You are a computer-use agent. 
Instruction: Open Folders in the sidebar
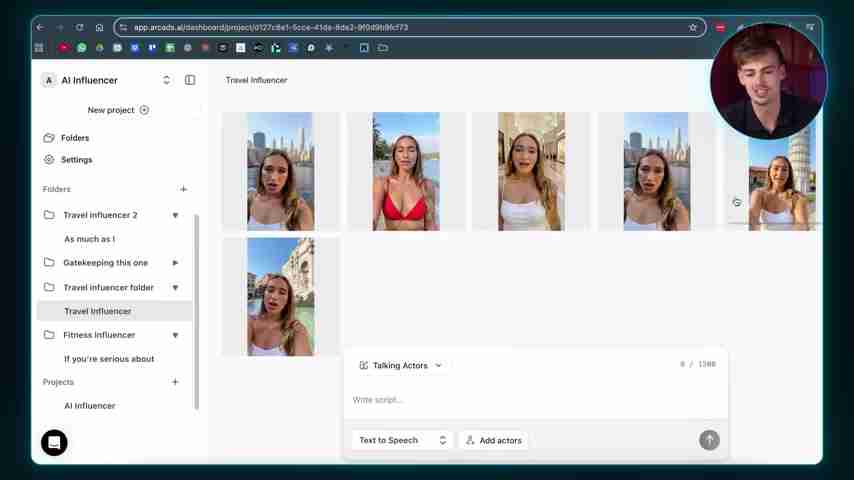pyautogui.click(x=74, y=138)
